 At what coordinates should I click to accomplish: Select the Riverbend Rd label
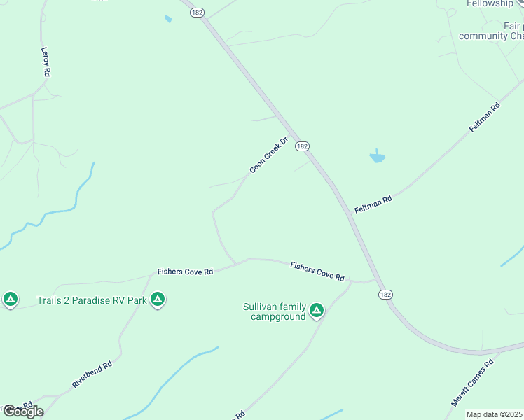92,374
